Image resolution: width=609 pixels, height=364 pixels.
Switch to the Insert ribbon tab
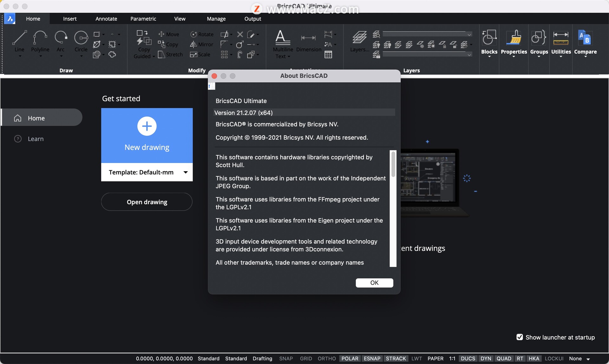(70, 19)
